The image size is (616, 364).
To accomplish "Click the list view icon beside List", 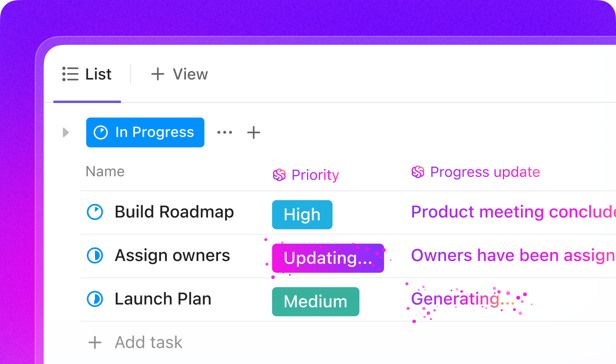I will (70, 74).
